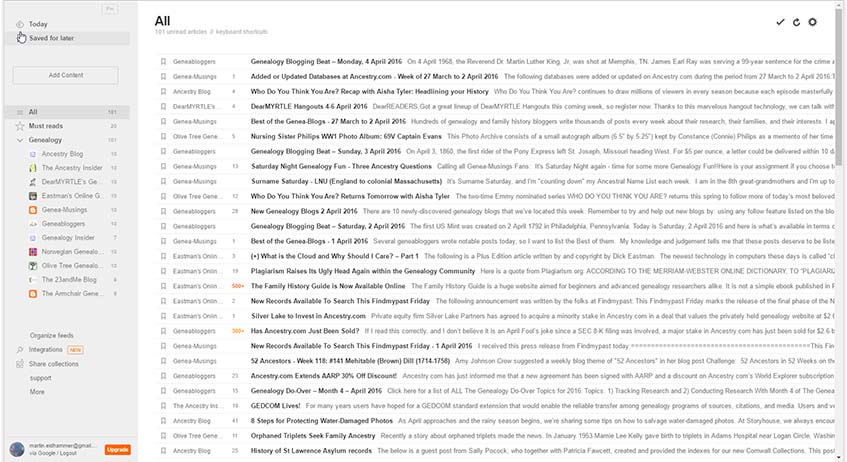
Task: Bookmark 'DearMYRTLE Hangouts 4-6 April 2016' article
Action: pyautogui.click(x=163, y=106)
